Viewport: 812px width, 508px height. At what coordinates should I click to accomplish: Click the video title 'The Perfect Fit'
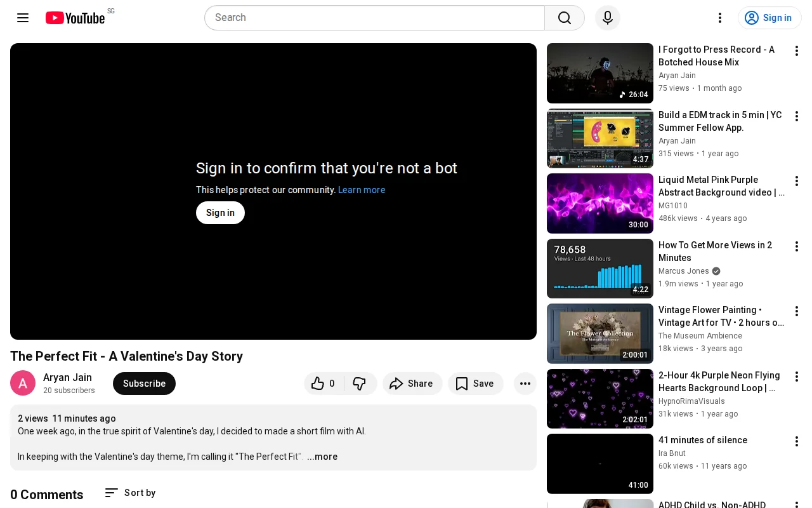point(126,356)
